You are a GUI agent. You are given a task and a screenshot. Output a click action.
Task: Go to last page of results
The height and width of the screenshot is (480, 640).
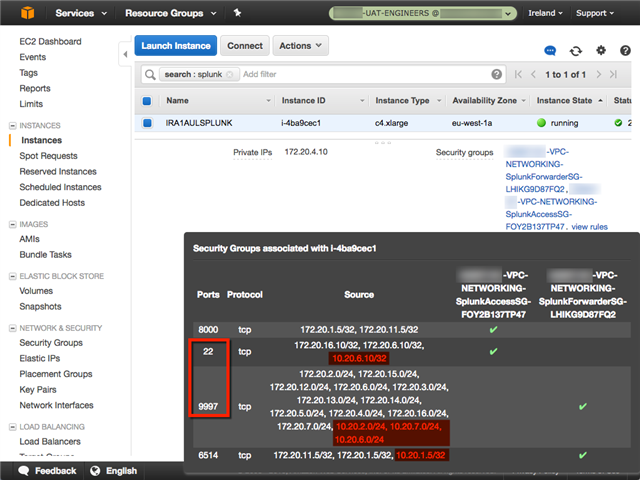[613, 74]
